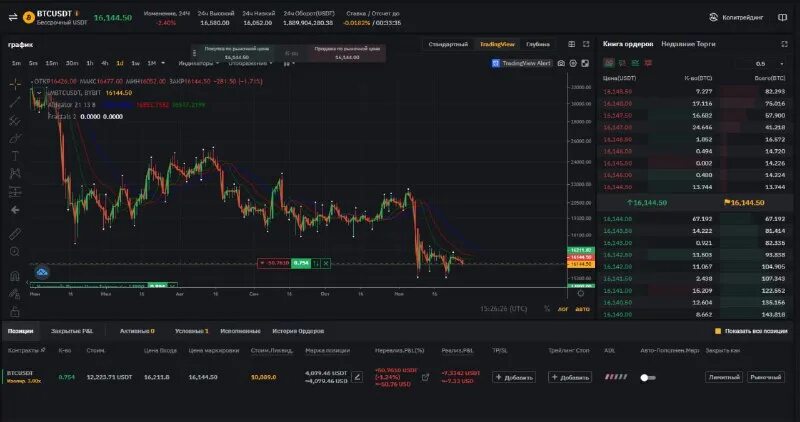
Task: Open the Индикаторы dropdown
Action: (x=198, y=63)
